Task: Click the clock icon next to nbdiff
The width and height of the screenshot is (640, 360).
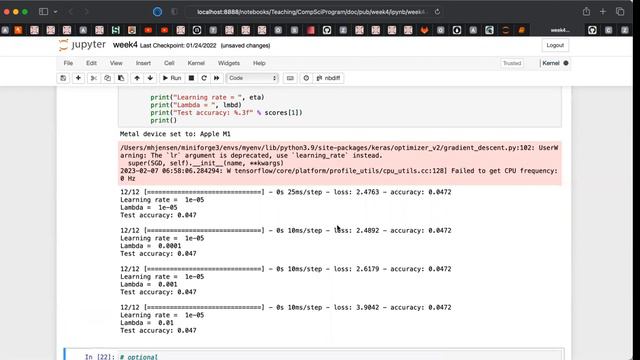Action: click(306, 78)
